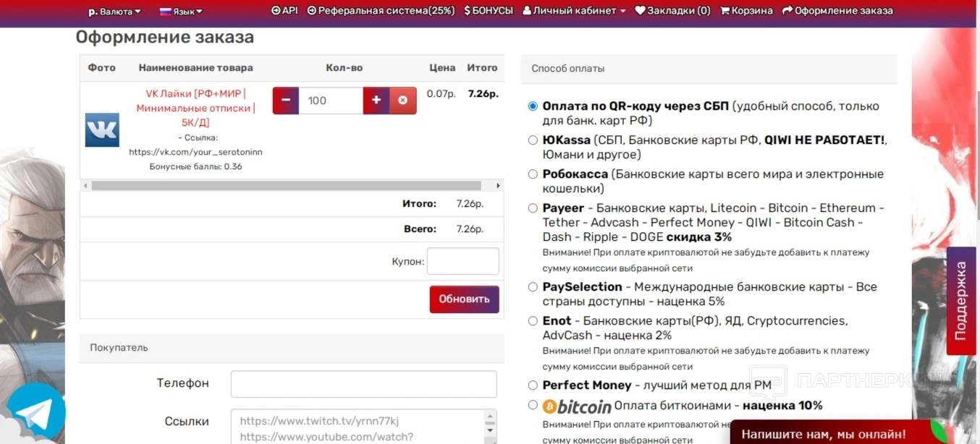This screenshot has width=980, height=444.
Task: Select the bitcoin payment option
Action: pos(533,405)
